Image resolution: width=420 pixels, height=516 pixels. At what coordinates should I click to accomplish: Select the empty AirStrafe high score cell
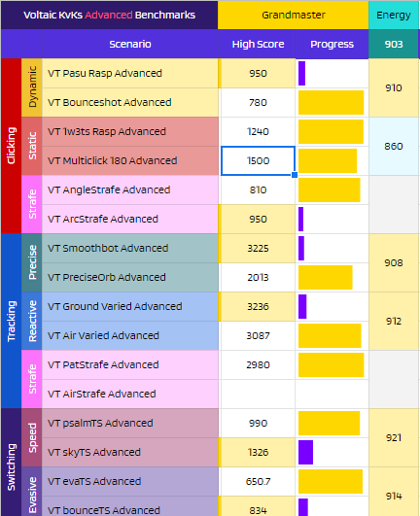(x=258, y=394)
